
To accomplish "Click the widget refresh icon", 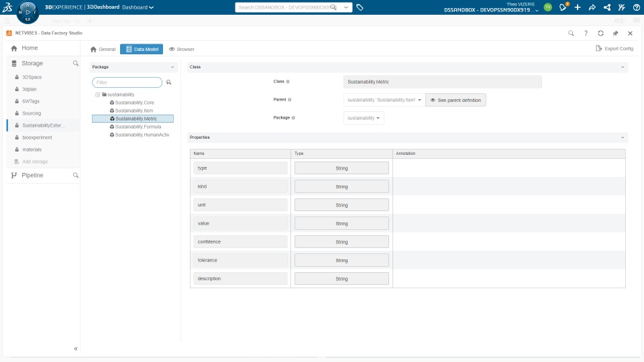I will tap(600, 34).
